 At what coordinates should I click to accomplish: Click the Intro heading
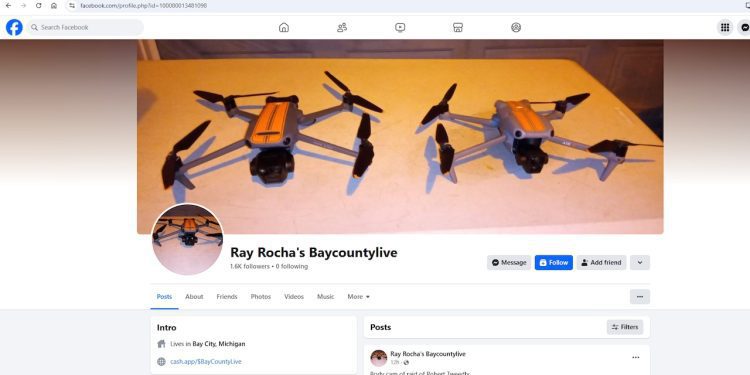click(166, 328)
